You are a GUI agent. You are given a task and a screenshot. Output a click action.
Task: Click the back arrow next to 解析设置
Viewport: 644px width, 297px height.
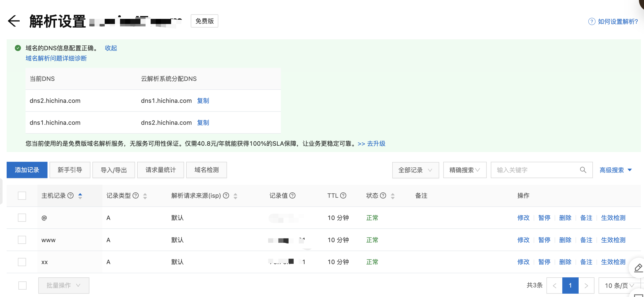[x=14, y=21]
